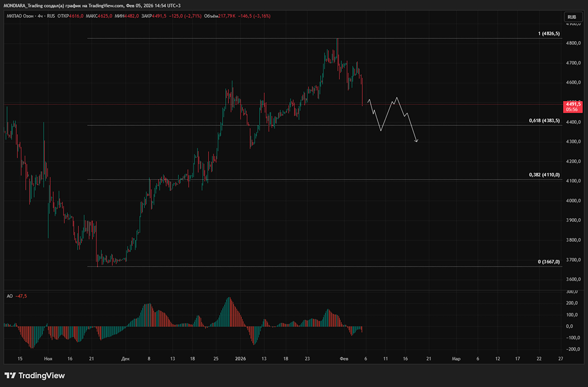The image size is (588, 387).
Task: Click the 2026 marker on time axis
Action: point(239,358)
